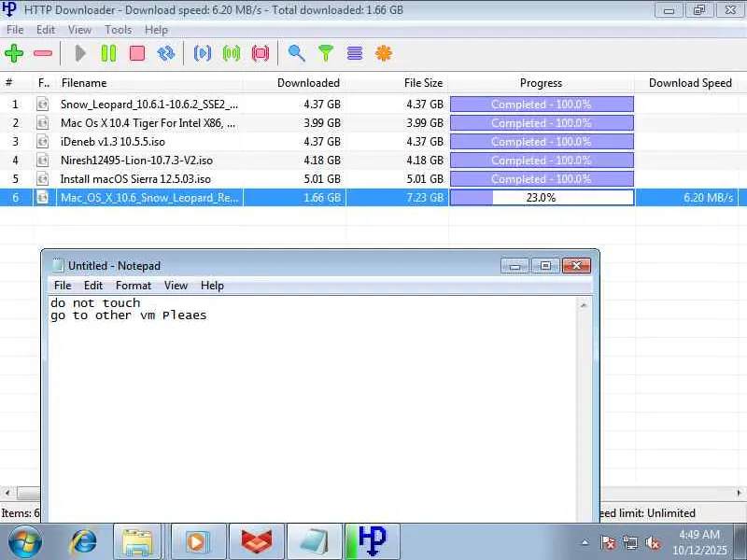Select Mac_OS_X_10.6_Snow_Leopard_Re... filename
747x560 pixels.
(149, 198)
